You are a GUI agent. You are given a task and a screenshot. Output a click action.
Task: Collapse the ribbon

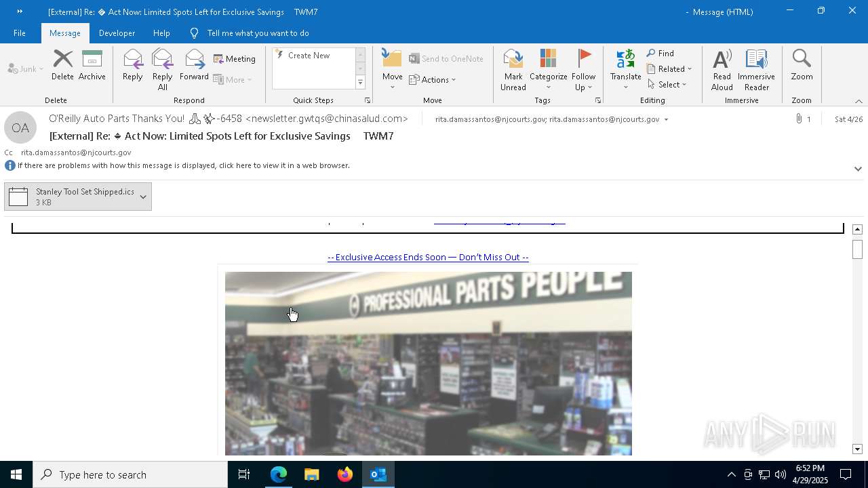[x=859, y=101]
